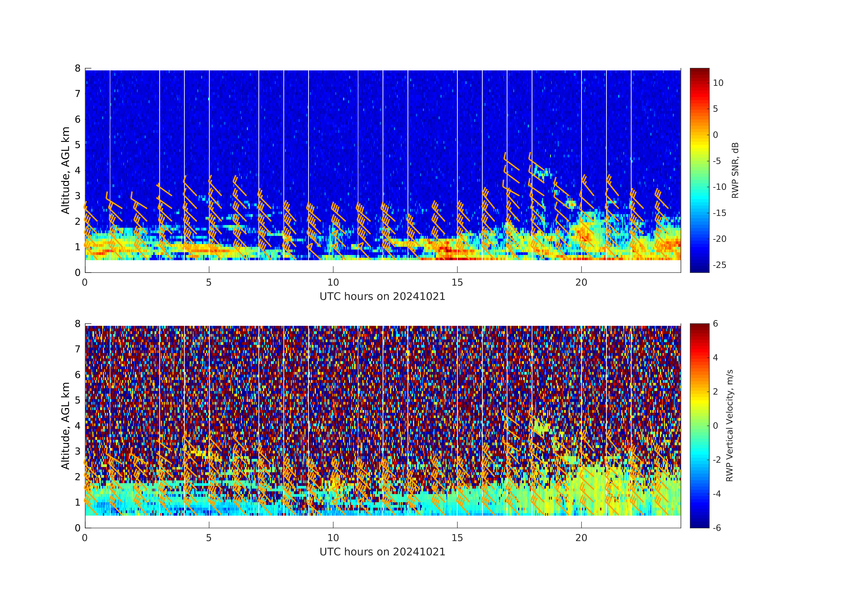The image size is (868, 596).
Task: Click the green zero band of velocity colorbar
Action: 699,426
